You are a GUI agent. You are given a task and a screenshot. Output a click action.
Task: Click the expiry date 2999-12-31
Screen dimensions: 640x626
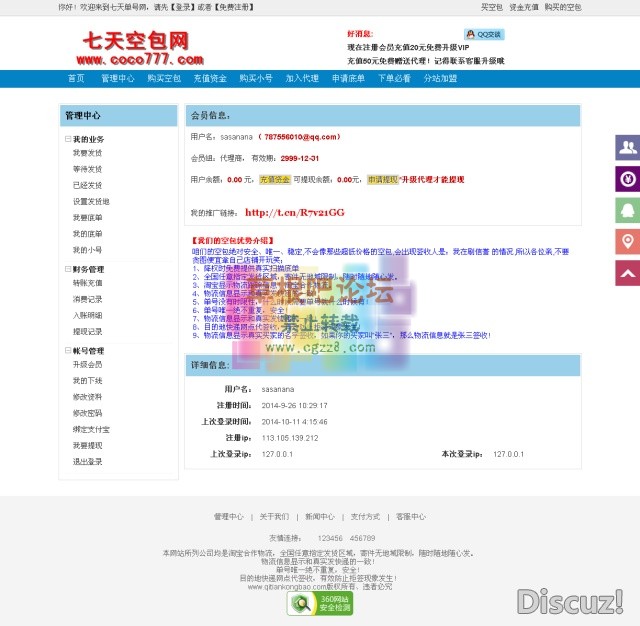(300, 158)
